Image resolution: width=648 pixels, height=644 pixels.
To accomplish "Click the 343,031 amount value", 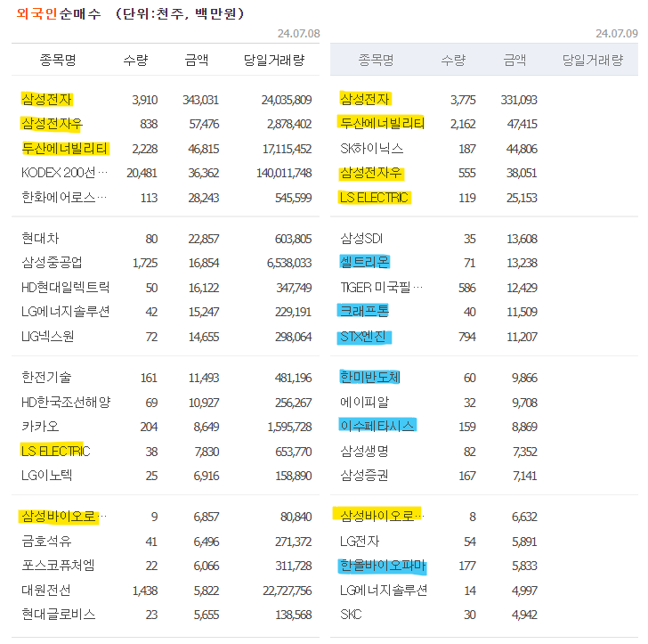I will pyautogui.click(x=201, y=100).
